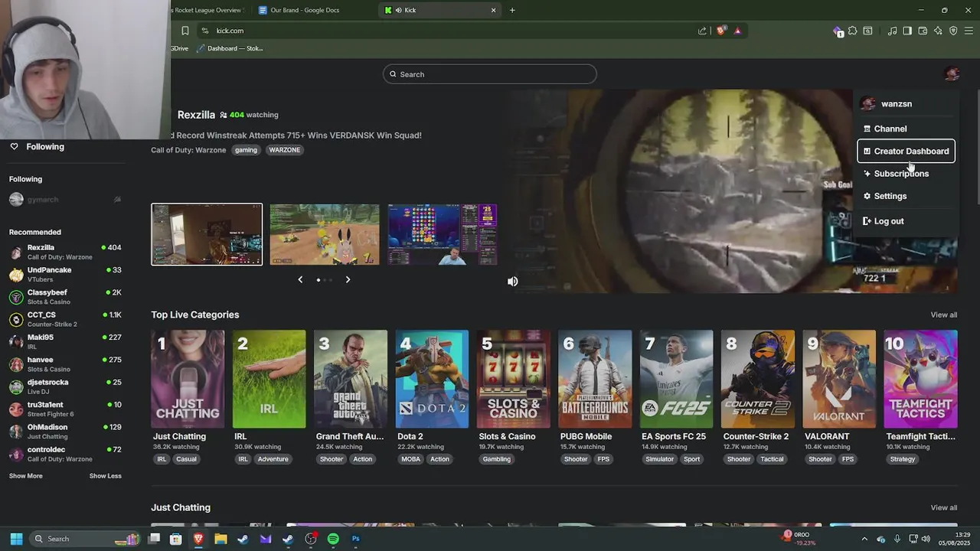The height and width of the screenshot is (551, 980).
Task: Click the Gambling tag under Slots & Casino
Action: coord(497,459)
